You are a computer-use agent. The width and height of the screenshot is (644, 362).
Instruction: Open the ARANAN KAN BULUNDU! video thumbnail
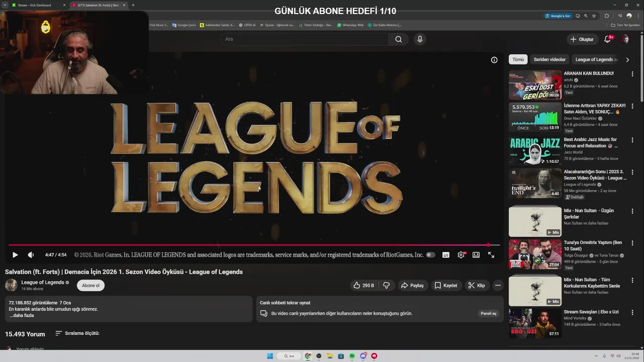click(535, 85)
